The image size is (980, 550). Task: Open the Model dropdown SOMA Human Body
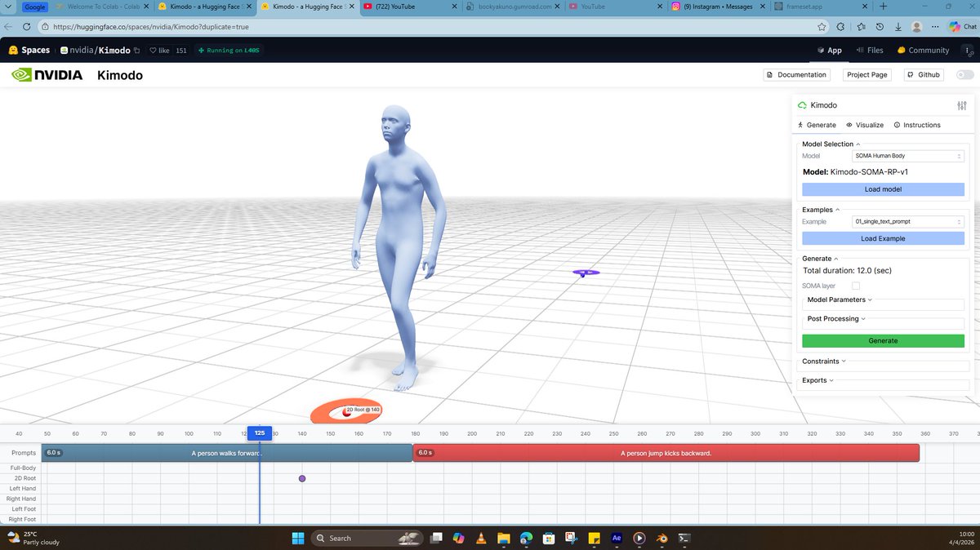click(x=908, y=156)
